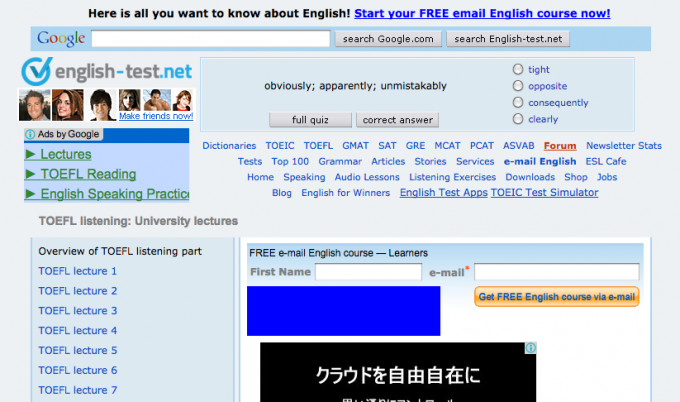Open the ASVAB menu item
This screenshot has height=402, width=680.
[x=519, y=146]
